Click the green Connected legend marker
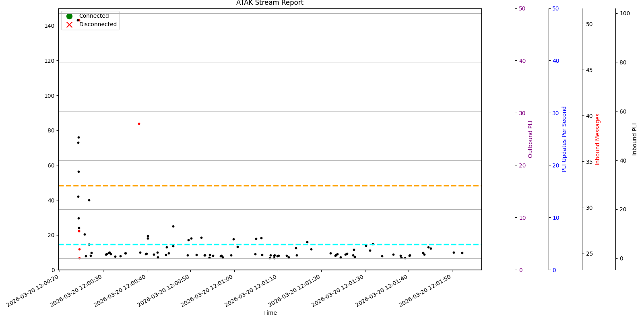Image resolution: width=644 pixels, height=322 pixels. [x=69, y=16]
